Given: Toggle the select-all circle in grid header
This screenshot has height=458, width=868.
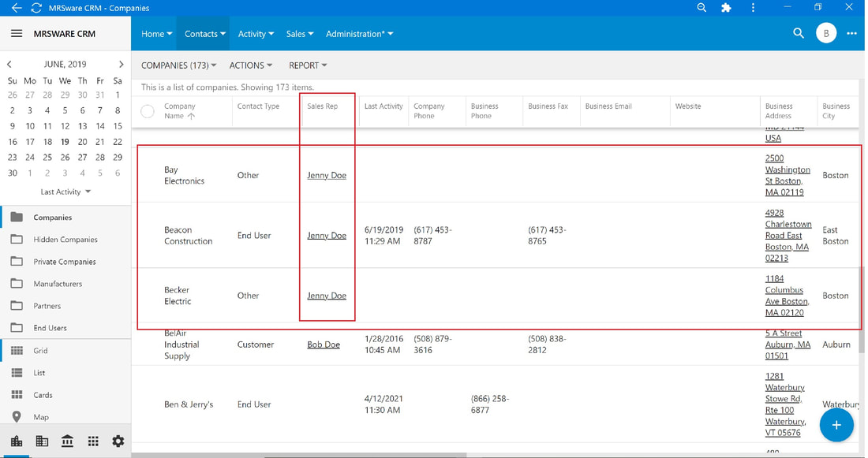Looking at the screenshot, I should (148, 111).
